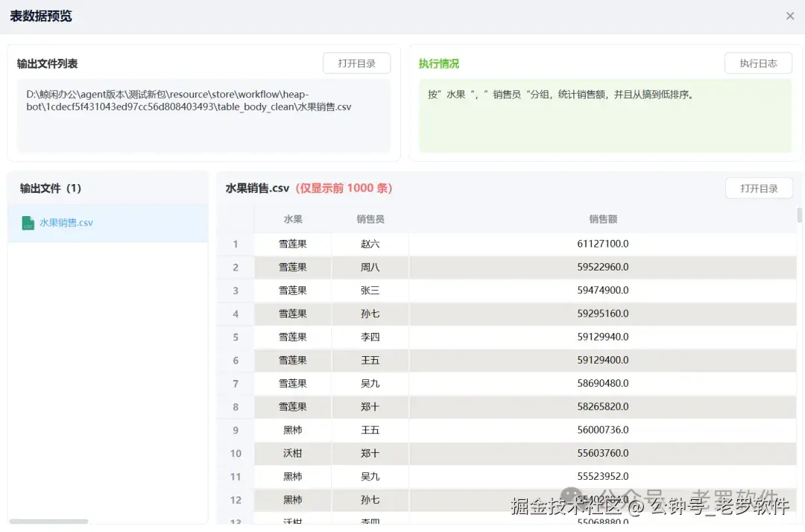
Task: Click the 执行情况 heading
Action: tap(438, 63)
